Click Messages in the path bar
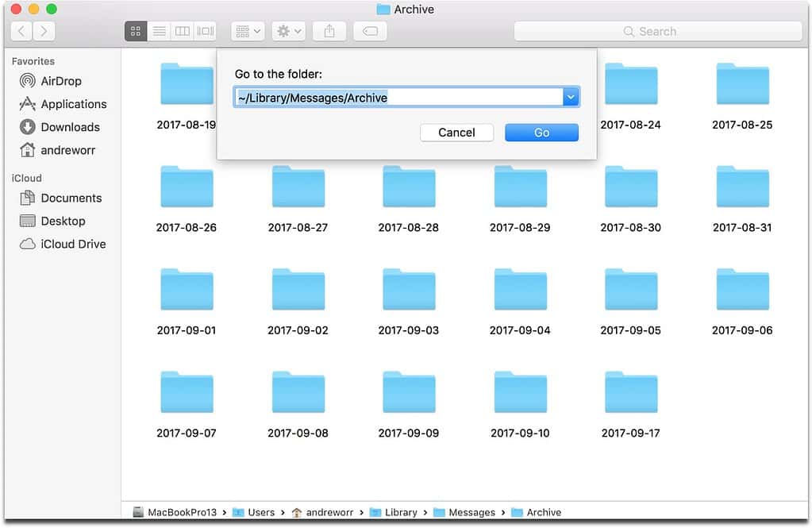 pos(464,512)
